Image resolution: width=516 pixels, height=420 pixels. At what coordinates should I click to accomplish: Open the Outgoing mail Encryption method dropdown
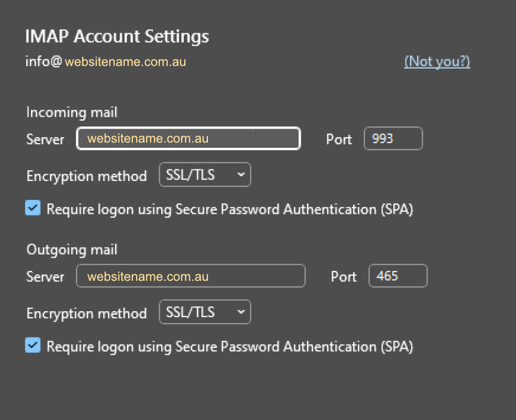pos(205,312)
